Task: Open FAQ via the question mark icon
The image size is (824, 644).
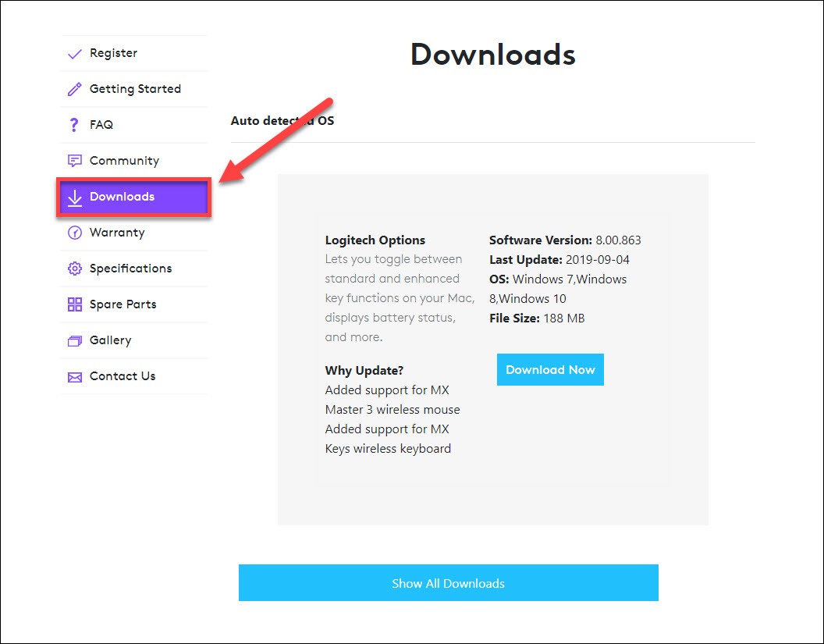Action: click(x=74, y=124)
